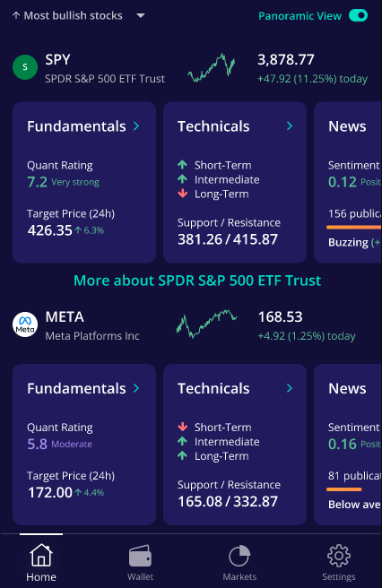This screenshot has width=382, height=588.
Task: Tap SPY Short-Term green up arrow
Action: click(182, 165)
